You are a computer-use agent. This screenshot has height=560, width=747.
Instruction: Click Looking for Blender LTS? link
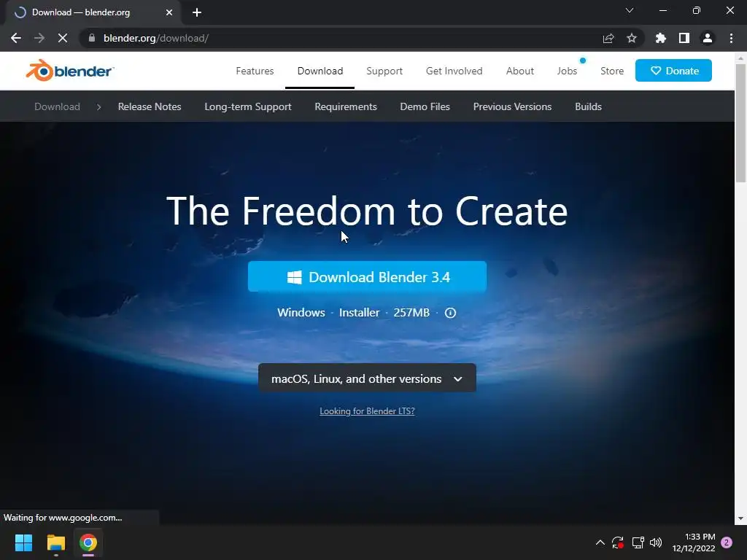click(x=367, y=411)
